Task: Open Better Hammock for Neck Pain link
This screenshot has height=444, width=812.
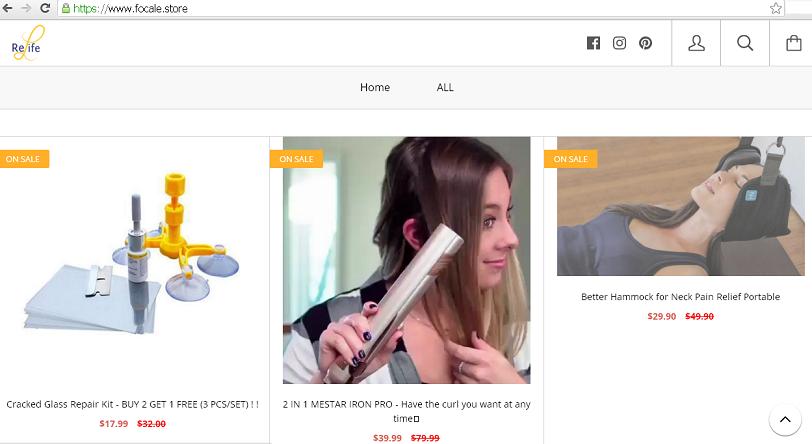Action: coord(680,296)
